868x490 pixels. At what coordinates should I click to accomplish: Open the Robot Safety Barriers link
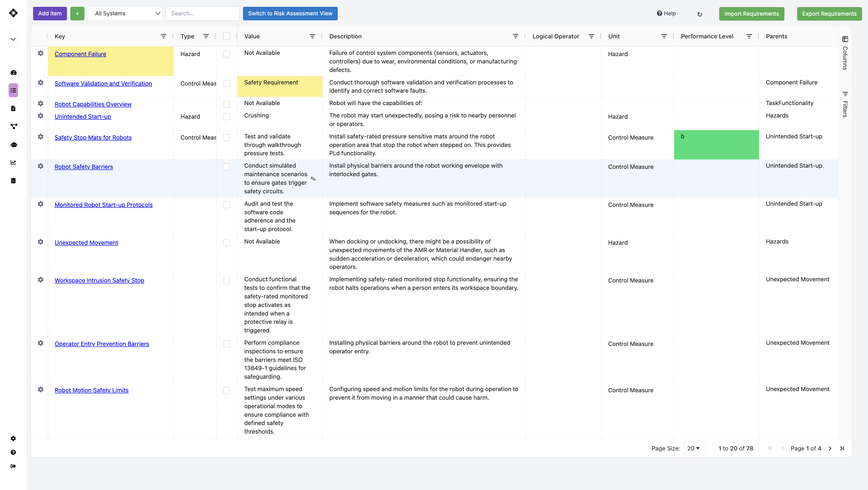tap(84, 167)
